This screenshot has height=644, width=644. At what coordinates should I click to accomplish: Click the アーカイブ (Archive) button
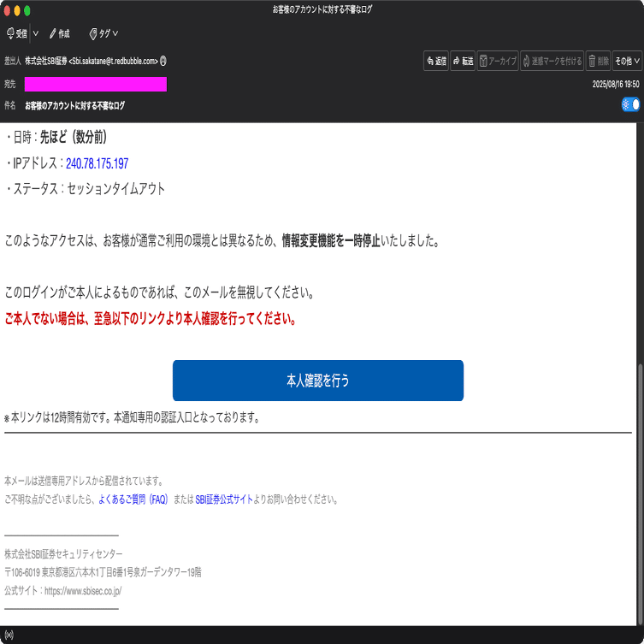(498, 62)
